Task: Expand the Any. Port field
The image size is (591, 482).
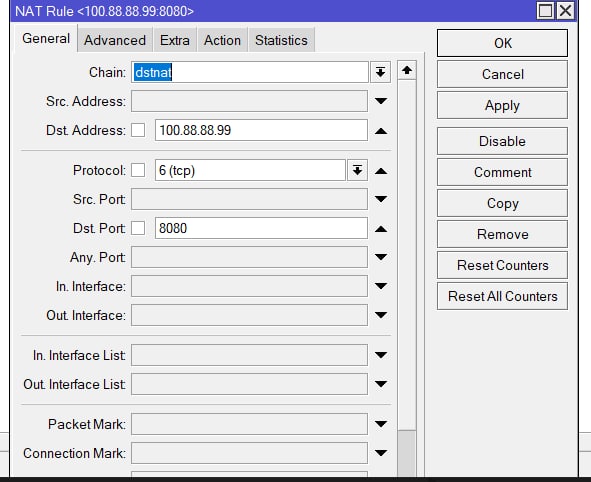Action: (x=381, y=257)
